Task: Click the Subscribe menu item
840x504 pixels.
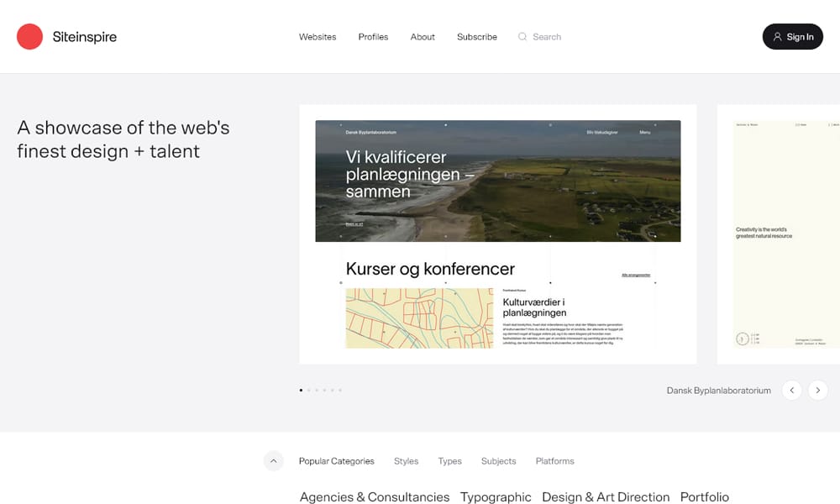Action: pos(476,36)
